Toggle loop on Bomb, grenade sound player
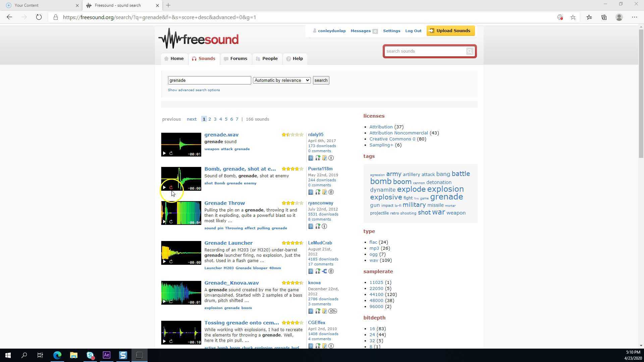The image size is (644, 362). pyautogui.click(x=171, y=188)
